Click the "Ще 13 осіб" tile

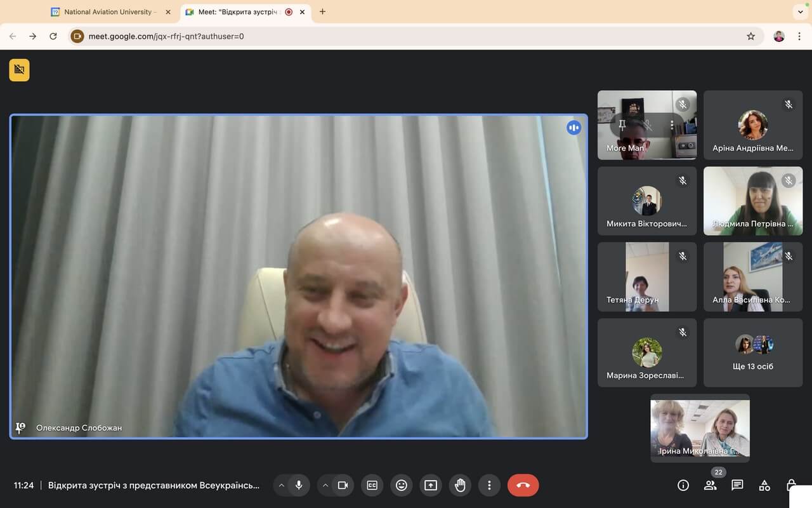[753, 352]
